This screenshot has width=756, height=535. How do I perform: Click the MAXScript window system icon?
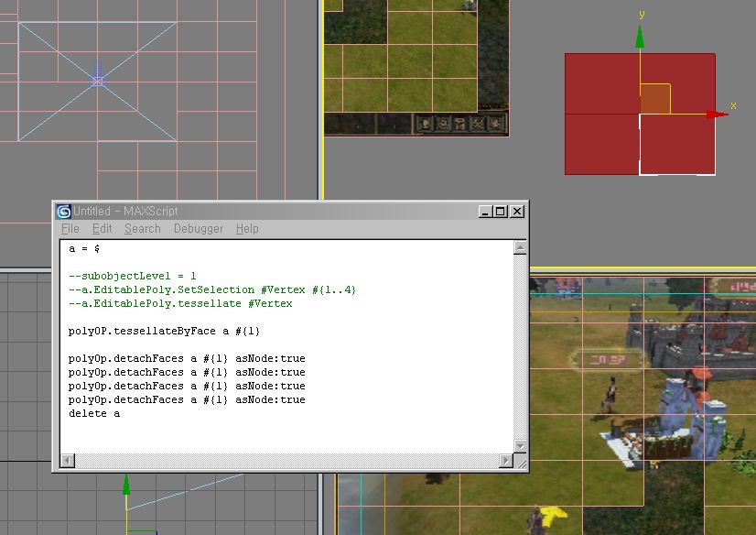coord(64,212)
